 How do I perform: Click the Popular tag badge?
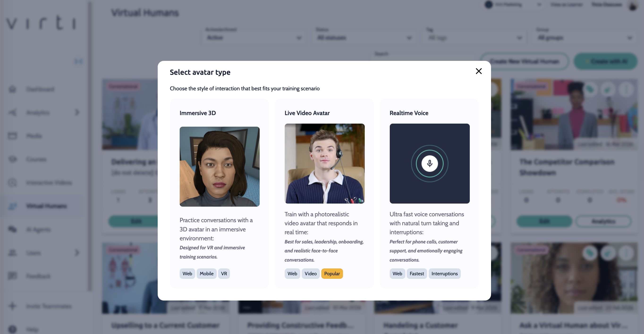click(332, 274)
